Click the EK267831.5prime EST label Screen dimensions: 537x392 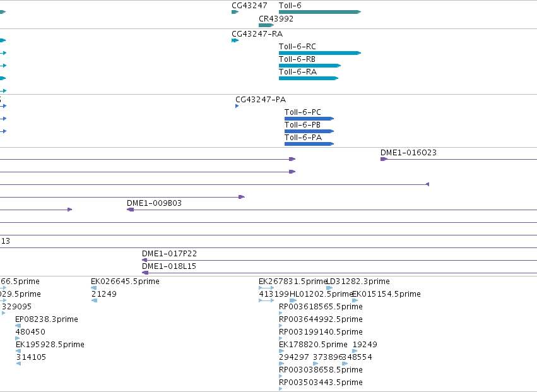[293, 282]
